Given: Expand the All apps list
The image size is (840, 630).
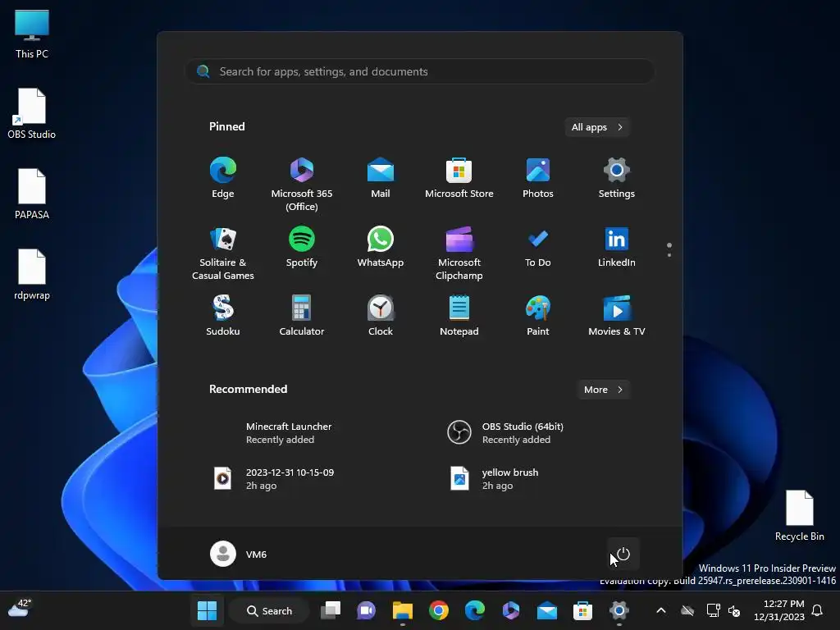Looking at the screenshot, I should [x=597, y=127].
